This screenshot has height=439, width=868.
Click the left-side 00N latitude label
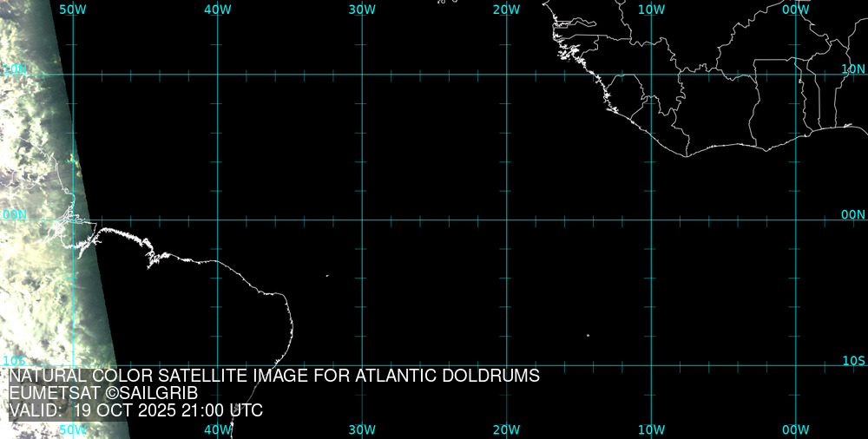14,214
